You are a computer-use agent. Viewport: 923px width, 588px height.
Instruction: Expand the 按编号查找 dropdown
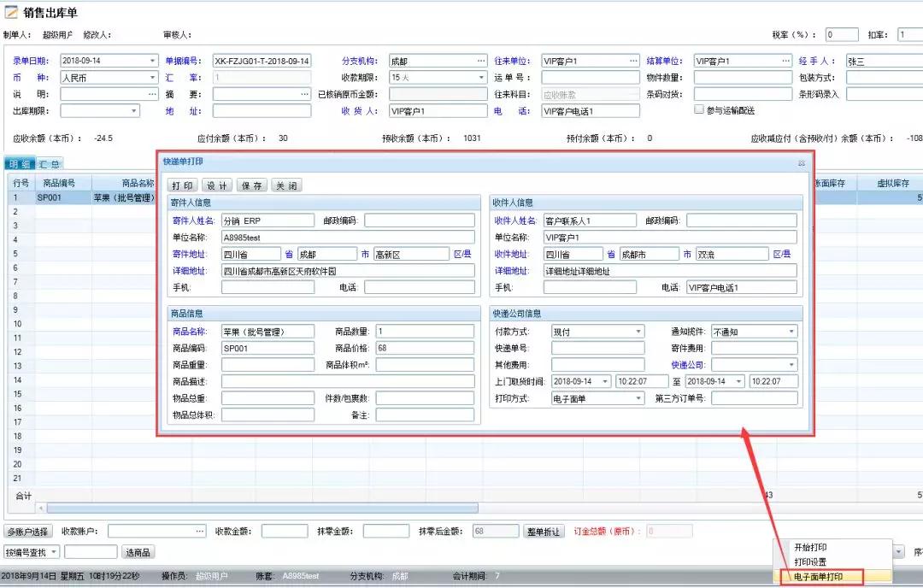pyautogui.click(x=54, y=552)
